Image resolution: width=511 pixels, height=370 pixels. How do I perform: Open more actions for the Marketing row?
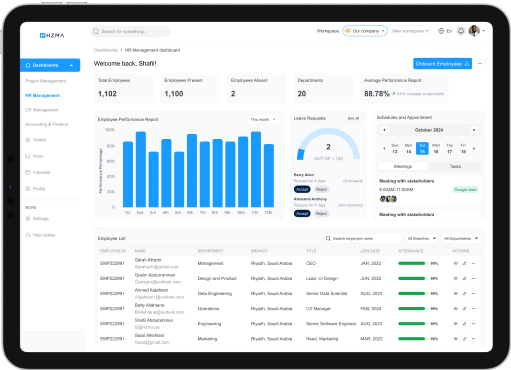pyautogui.click(x=473, y=339)
